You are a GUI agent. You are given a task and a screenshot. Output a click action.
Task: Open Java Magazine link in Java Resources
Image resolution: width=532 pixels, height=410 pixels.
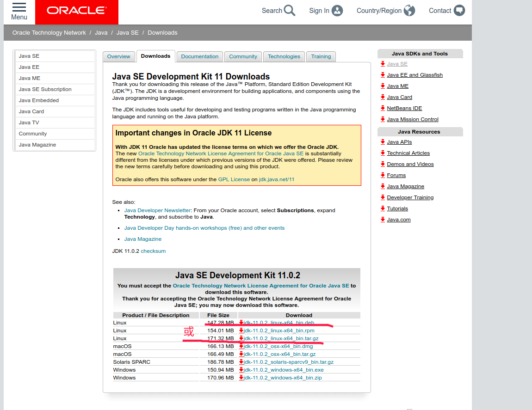(x=405, y=187)
